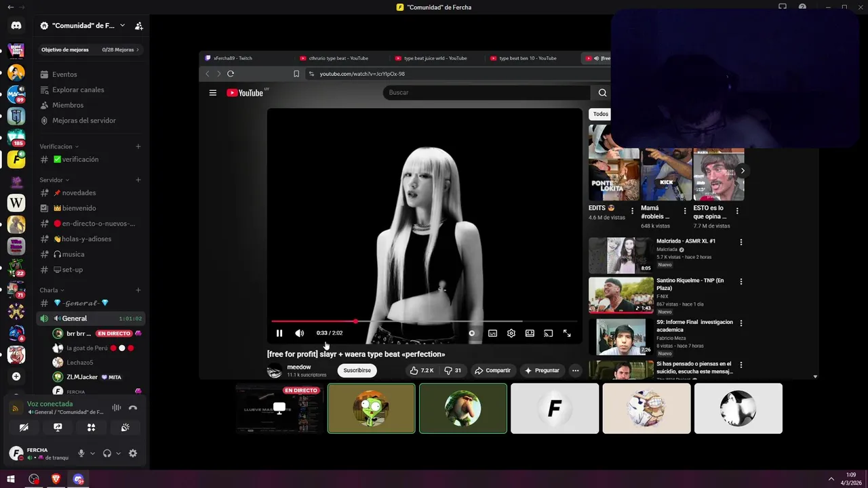Click the YouTube logo in shared stream
The width and height of the screenshot is (868, 488).
[245, 93]
